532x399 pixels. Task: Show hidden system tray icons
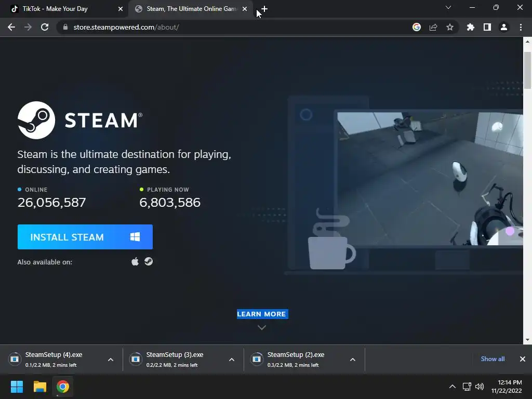pyautogui.click(x=453, y=387)
